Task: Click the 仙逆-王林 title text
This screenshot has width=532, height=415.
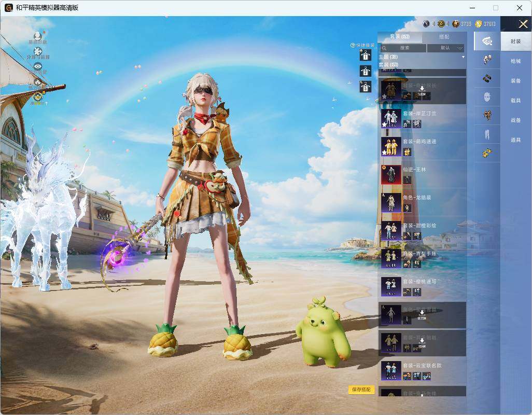Action: point(415,169)
